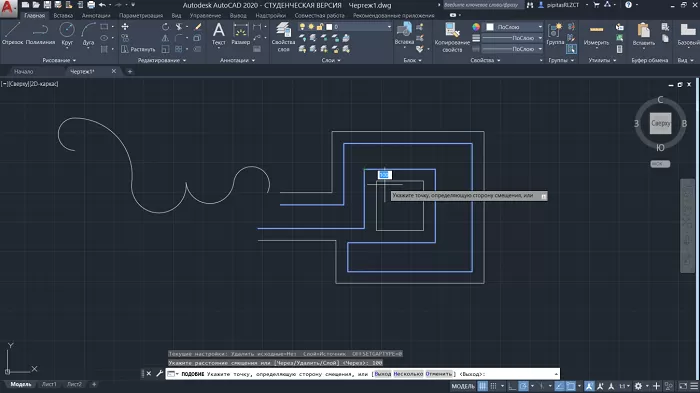Expand the Слои panel
The height and width of the screenshot is (393, 700).
[x=331, y=60]
